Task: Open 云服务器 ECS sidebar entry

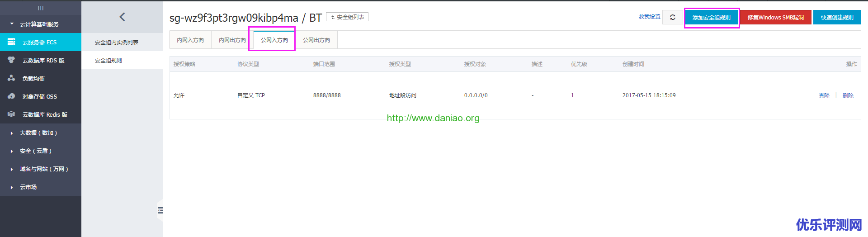Action: click(x=41, y=42)
